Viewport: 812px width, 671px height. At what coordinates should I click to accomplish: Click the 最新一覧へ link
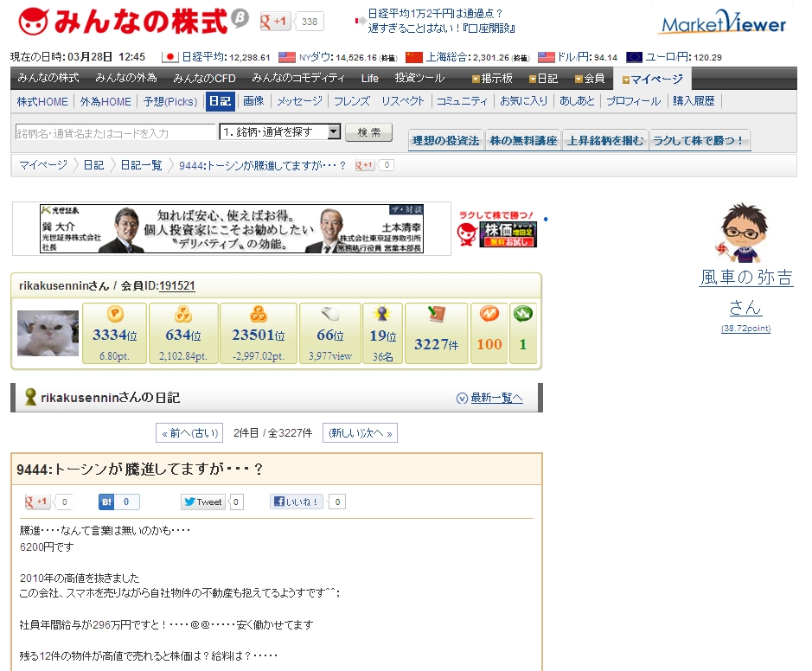[490, 398]
